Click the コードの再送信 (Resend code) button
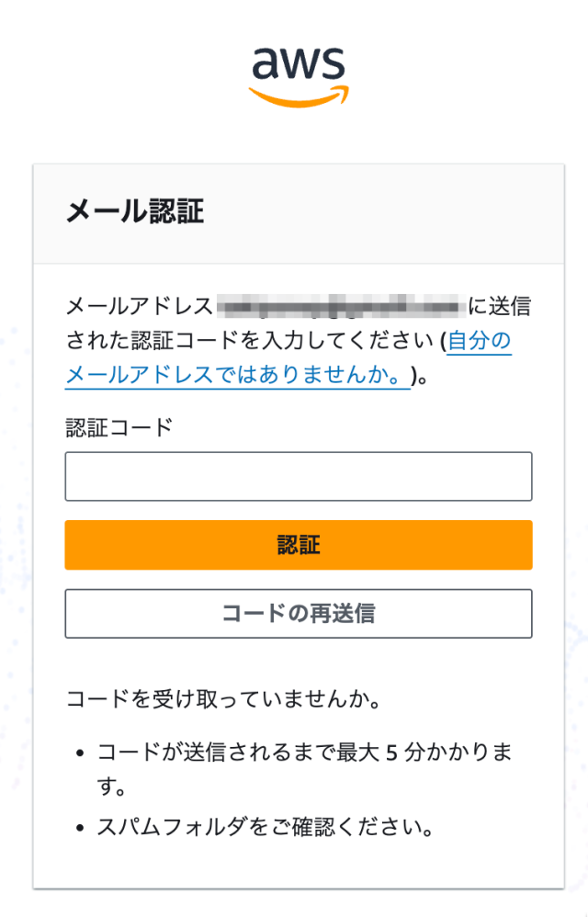588x917 pixels. click(299, 613)
